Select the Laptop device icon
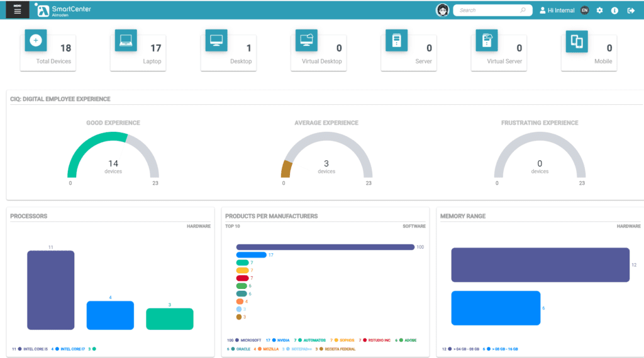The image size is (644, 358). [126, 40]
